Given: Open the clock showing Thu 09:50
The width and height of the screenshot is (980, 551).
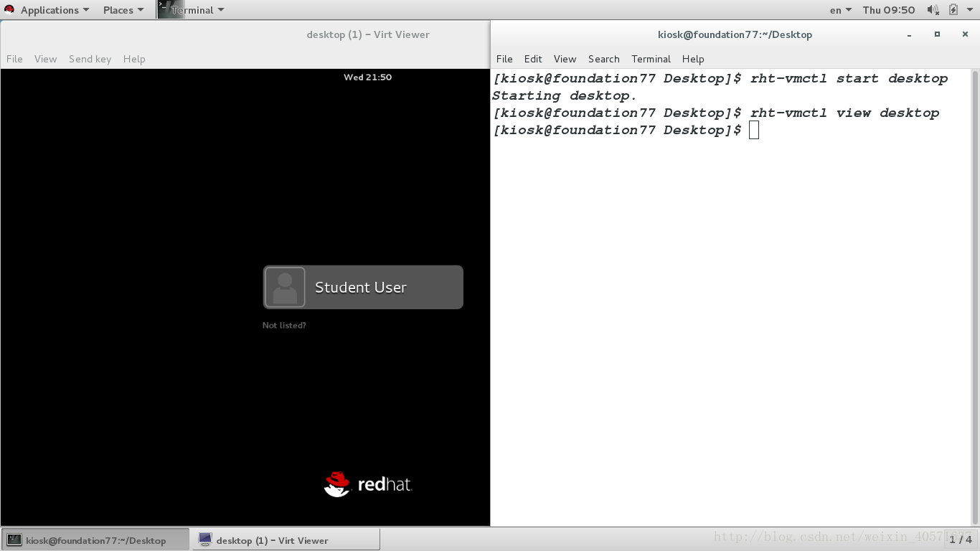Looking at the screenshot, I should (889, 10).
